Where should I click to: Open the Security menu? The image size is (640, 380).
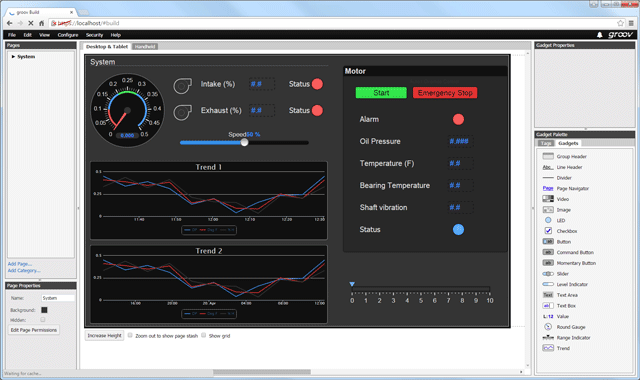point(94,35)
